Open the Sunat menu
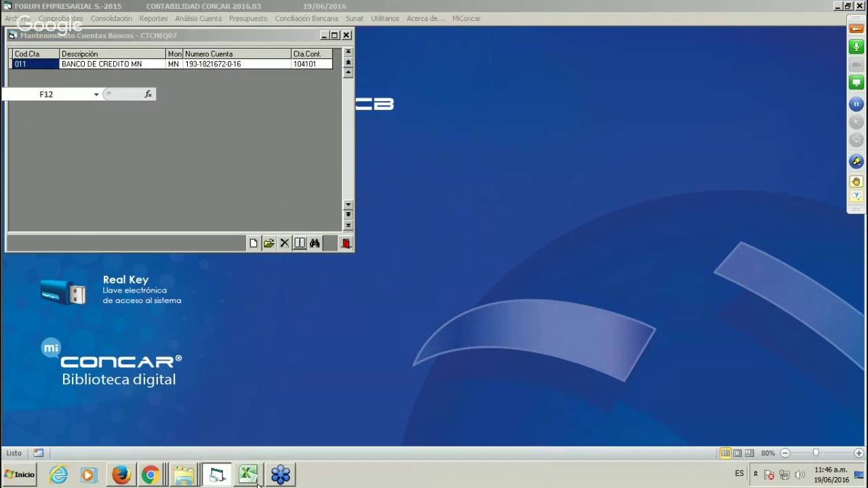Screen dimensions: 868x488 coord(355,18)
